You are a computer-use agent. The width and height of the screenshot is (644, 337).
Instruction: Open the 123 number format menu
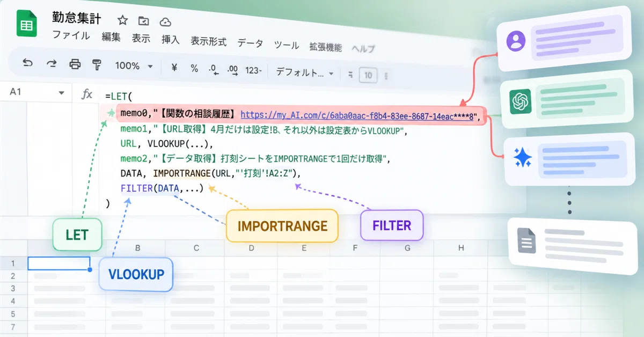pyautogui.click(x=253, y=70)
